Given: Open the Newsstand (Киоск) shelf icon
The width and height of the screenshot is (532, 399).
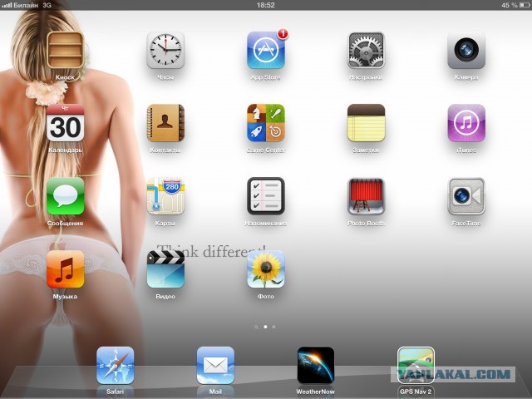Looking at the screenshot, I should 65,50.
